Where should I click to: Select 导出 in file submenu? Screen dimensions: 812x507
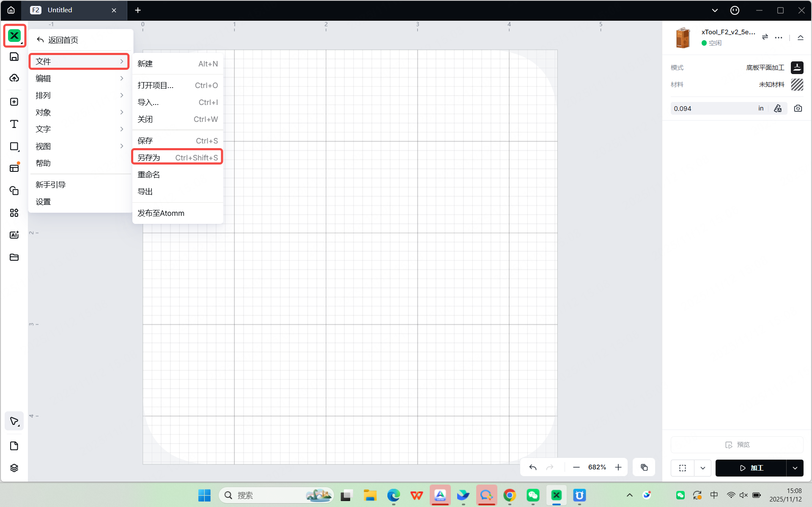click(145, 192)
